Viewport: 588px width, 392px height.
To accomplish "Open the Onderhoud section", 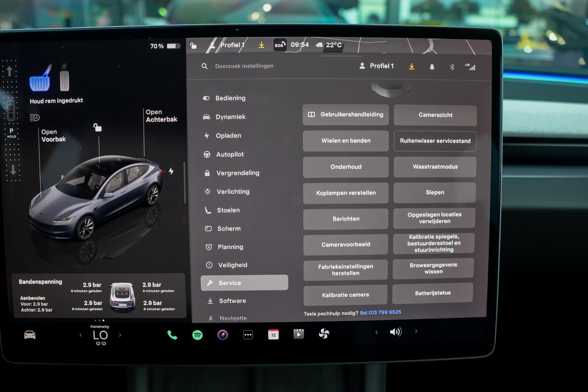I will (x=346, y=167).
